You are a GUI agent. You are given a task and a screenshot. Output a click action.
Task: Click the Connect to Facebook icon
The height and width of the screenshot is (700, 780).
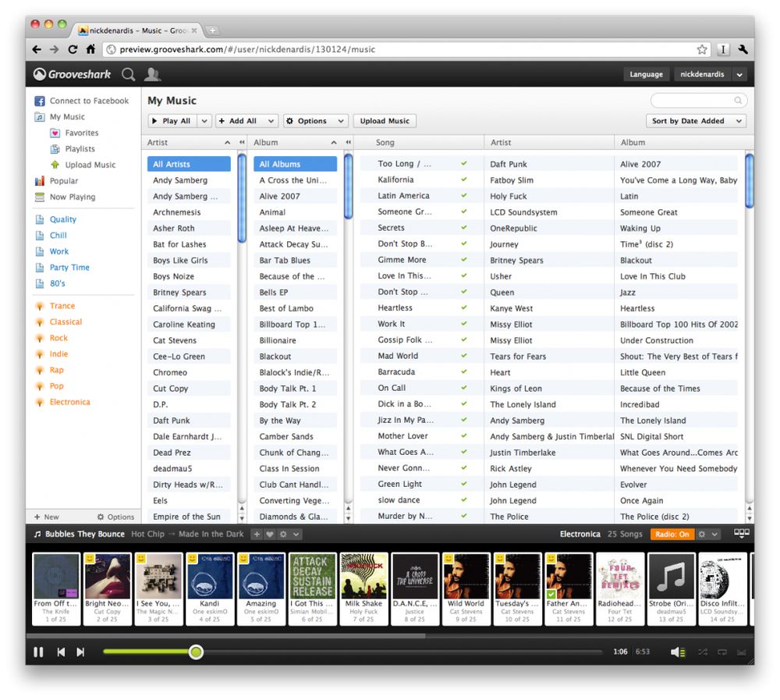(40, 101)
